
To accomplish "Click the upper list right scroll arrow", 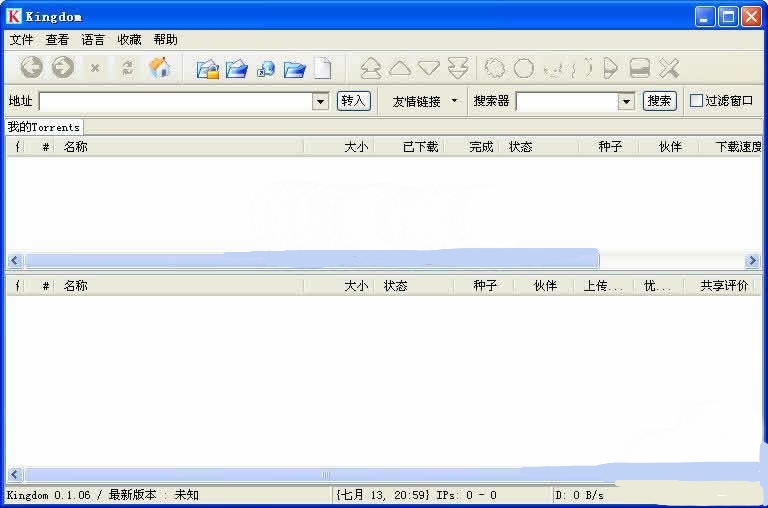I will point(752,261).
